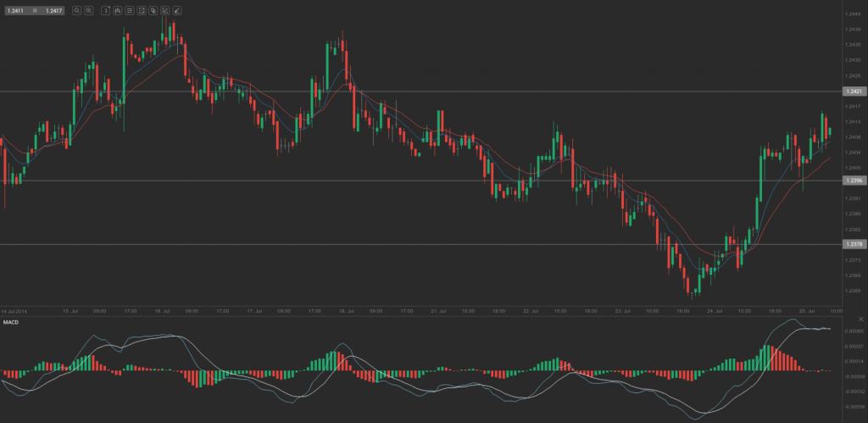This screenshot has height=423, width=868.
Task: Click the square between bid and ask prices
Action: pos(35,11)
